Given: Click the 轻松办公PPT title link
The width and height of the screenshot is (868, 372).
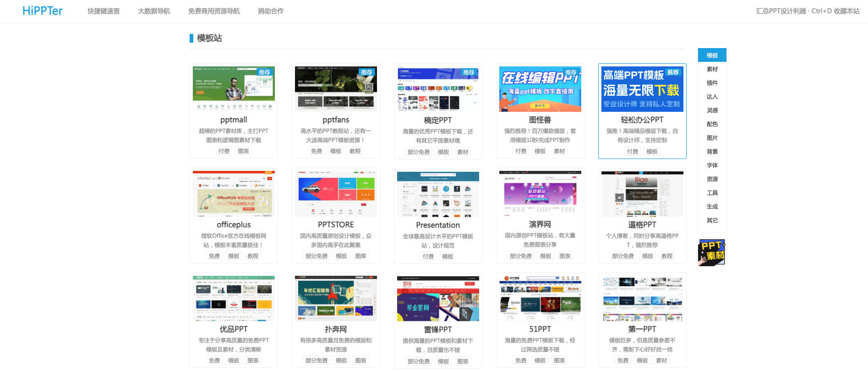Looking at the screenshot, I should (642, 120).
